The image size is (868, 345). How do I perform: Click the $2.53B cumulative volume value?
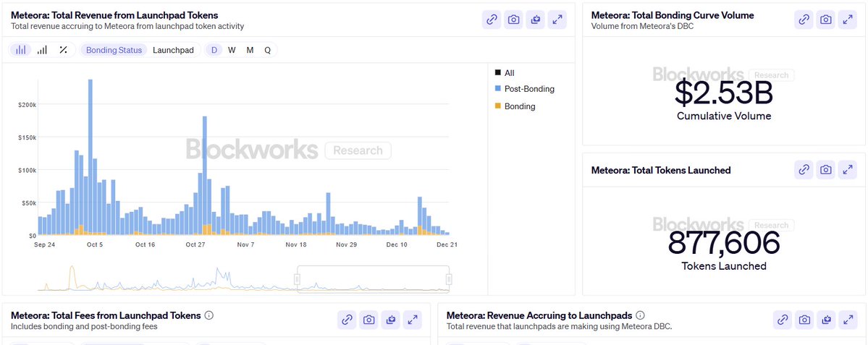tap(723, 93)
